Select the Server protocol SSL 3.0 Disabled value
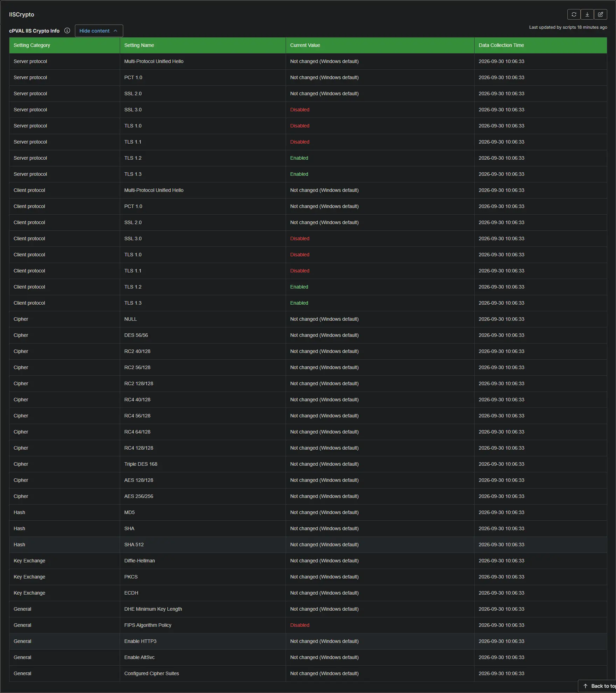Screen dimensions: 616x693 coord(300,110)
